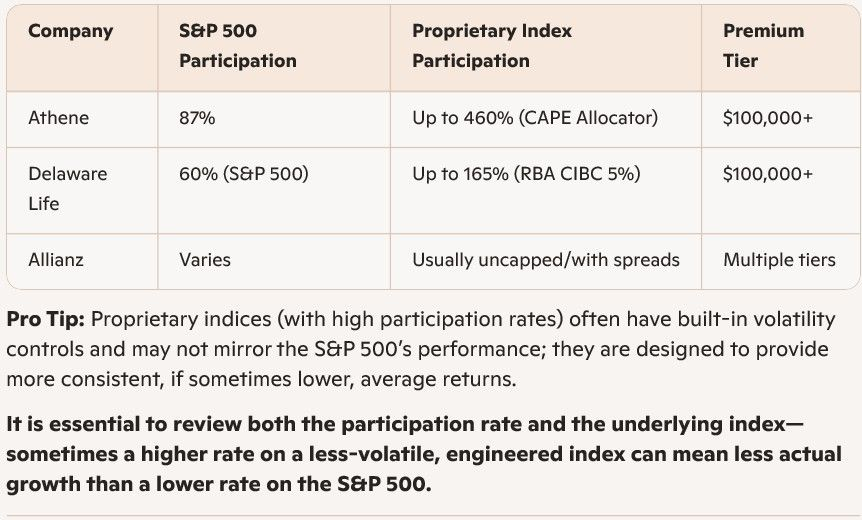The height and width of the screenshot is (520, 862).
Task: Click the Up to 165% RBA CIBC cell
Action: pyautogui.click(x=526, y=174)
